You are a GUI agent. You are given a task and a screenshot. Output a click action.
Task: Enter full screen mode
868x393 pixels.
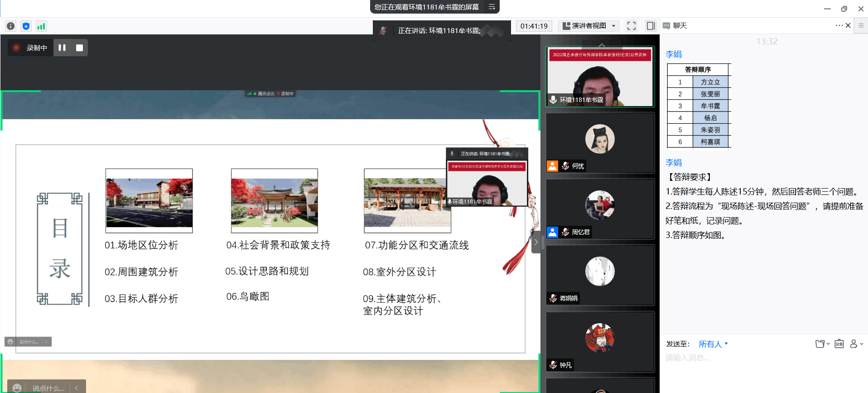(x=632, y=26)
